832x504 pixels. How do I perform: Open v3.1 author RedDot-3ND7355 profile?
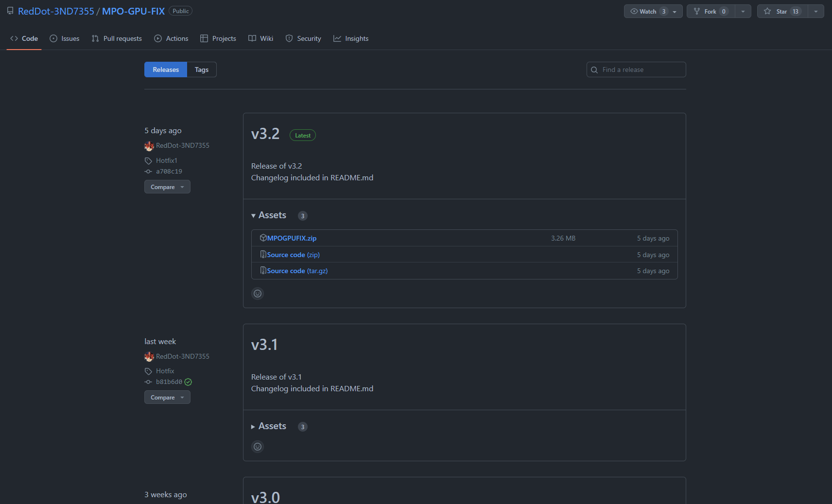183,356
